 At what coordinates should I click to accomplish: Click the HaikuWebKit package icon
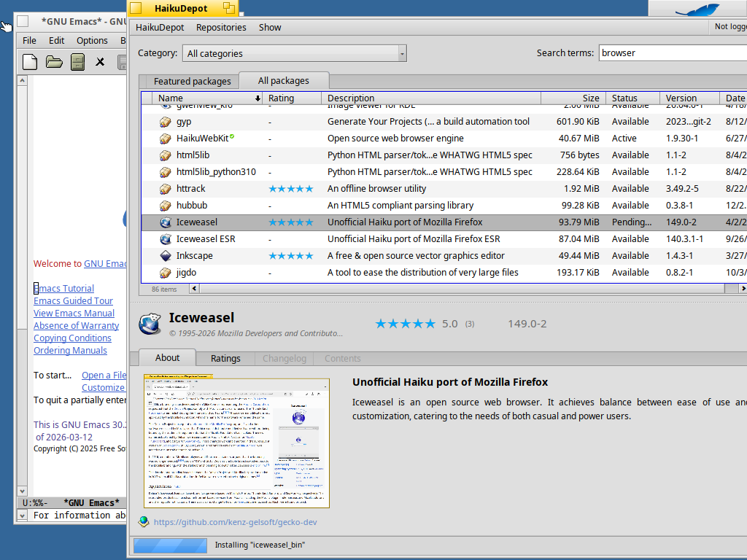166,139
